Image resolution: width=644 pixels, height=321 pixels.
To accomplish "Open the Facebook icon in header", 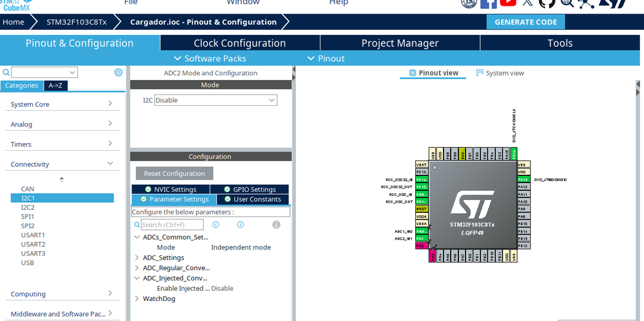I will (489, 3).
